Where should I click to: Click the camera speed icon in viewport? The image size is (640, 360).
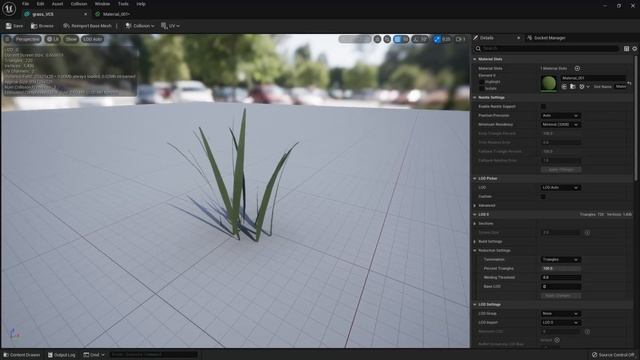coord(460,39)
